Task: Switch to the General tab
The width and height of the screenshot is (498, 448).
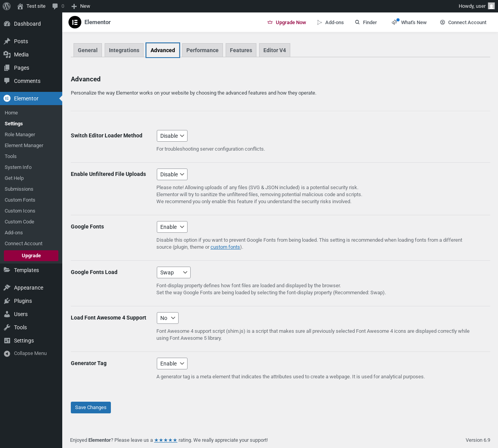Action: pyautogui.click(x=88, y=50)
